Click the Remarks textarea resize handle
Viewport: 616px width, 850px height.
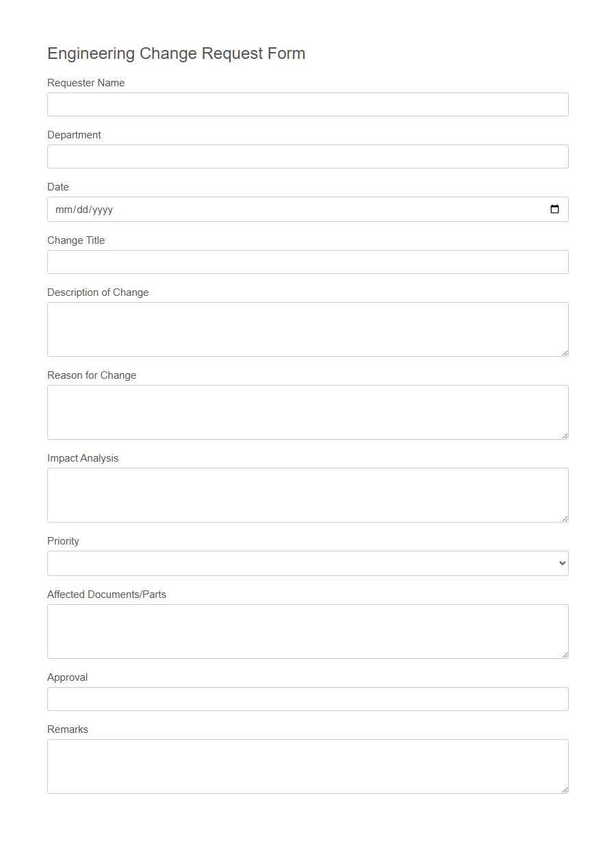click(x=565, y=789)
